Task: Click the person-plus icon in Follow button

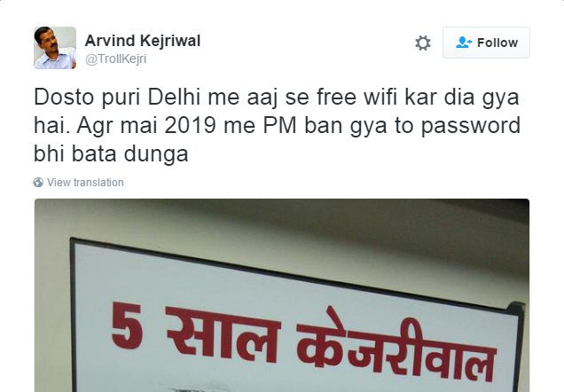Action: (464, 43)
